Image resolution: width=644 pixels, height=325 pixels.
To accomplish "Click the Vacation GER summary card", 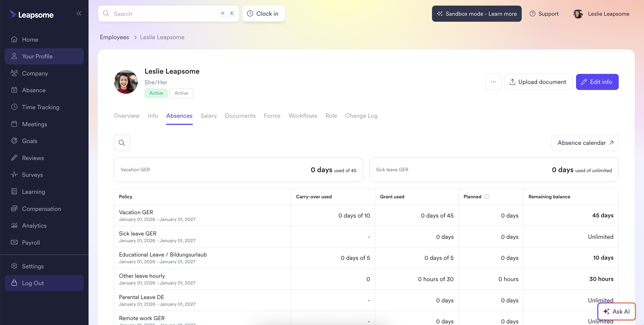I will coord(238,170).
